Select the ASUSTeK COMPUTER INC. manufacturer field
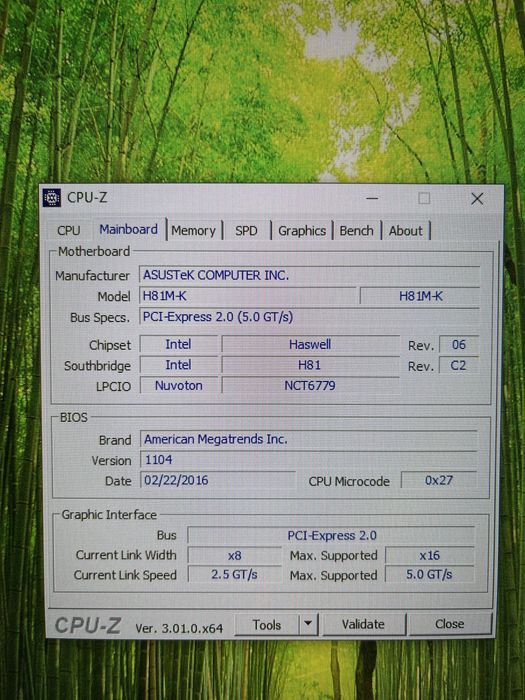The image size is (525, 700). [x=309, y=275]
